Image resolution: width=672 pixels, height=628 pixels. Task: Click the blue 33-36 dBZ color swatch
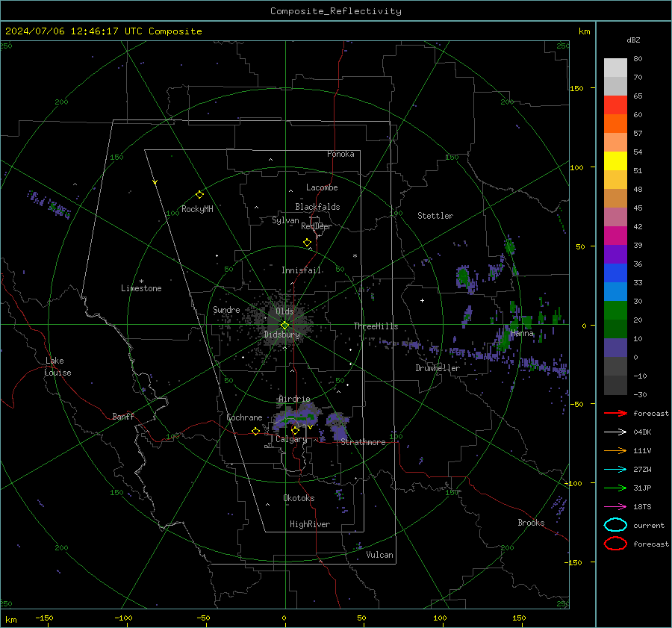click(615, 273)
